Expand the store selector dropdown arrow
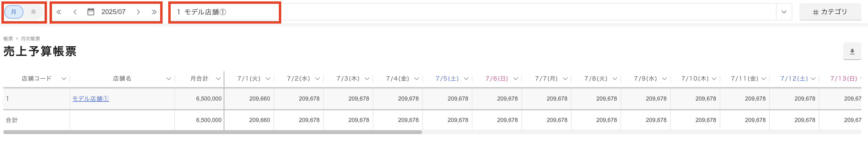 pyautogui.click(x=784, y=12)
